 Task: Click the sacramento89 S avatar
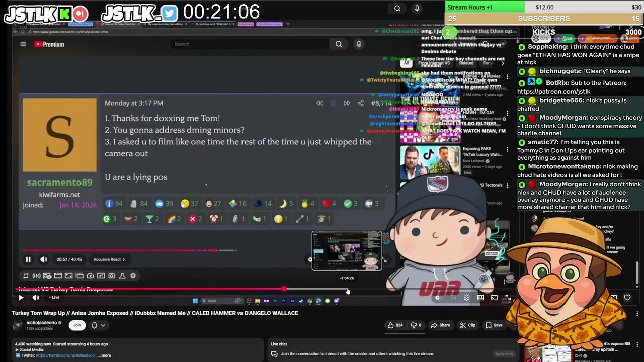[59, 135]
